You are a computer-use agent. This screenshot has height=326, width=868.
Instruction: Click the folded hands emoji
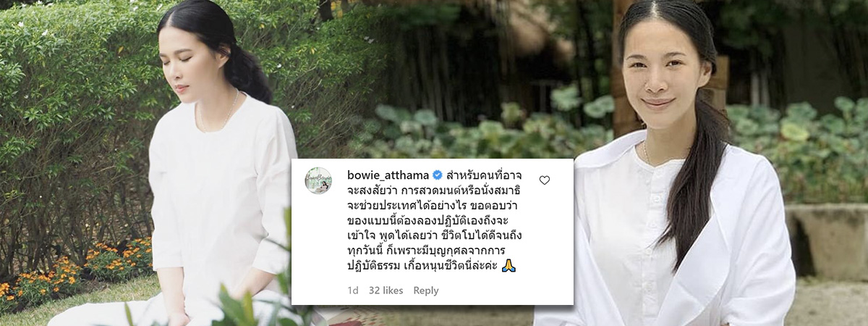(509, 266)
